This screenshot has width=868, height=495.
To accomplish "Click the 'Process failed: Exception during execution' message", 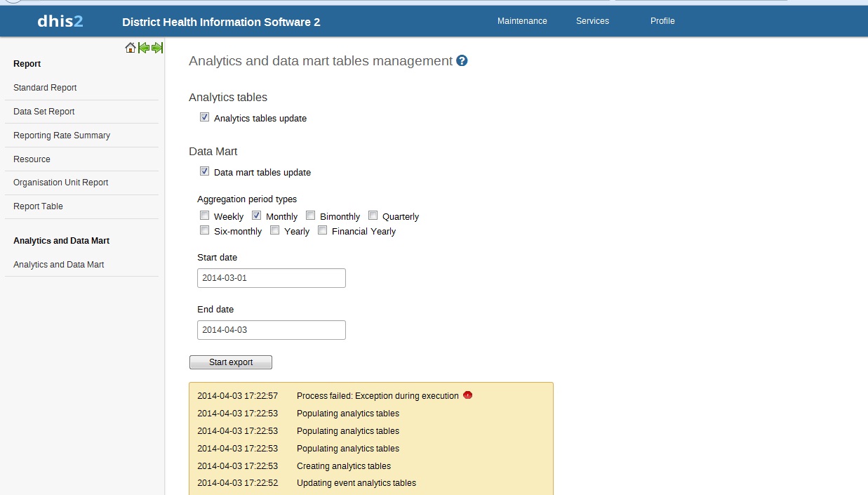I will tap(378, 396).
